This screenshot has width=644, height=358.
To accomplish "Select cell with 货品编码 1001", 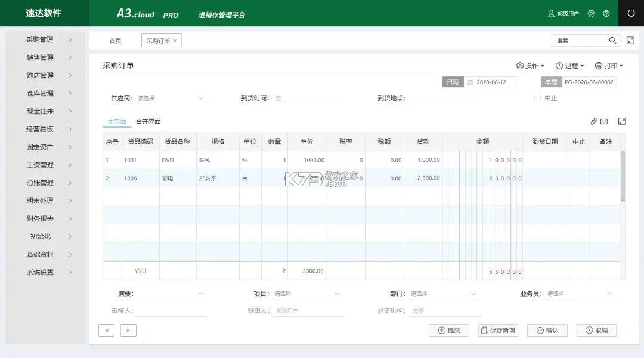I will pyautogui.click(x=141, y=160).
